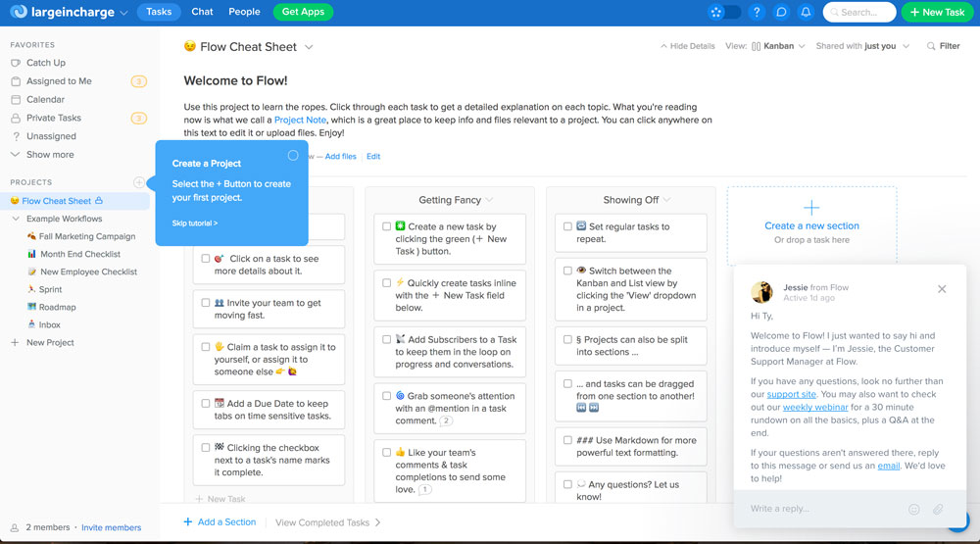The image size is (980, 544).
Task: Open the Inbox project
Action: [x=49, y=324]
